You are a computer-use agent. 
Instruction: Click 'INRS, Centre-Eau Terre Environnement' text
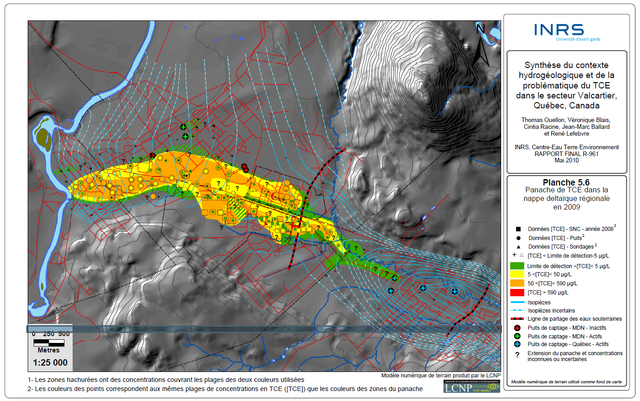[567, 147]
